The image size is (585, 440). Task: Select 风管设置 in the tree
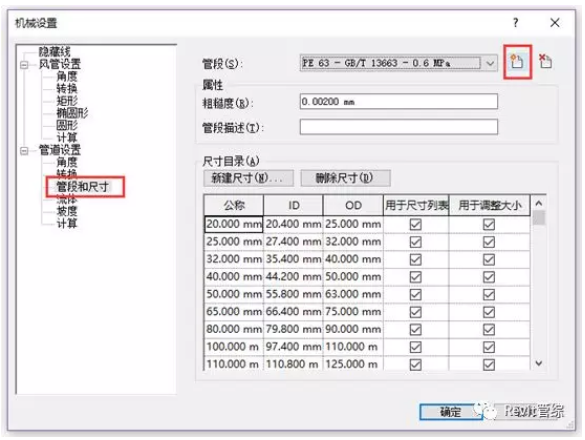[x=60, y=64]
